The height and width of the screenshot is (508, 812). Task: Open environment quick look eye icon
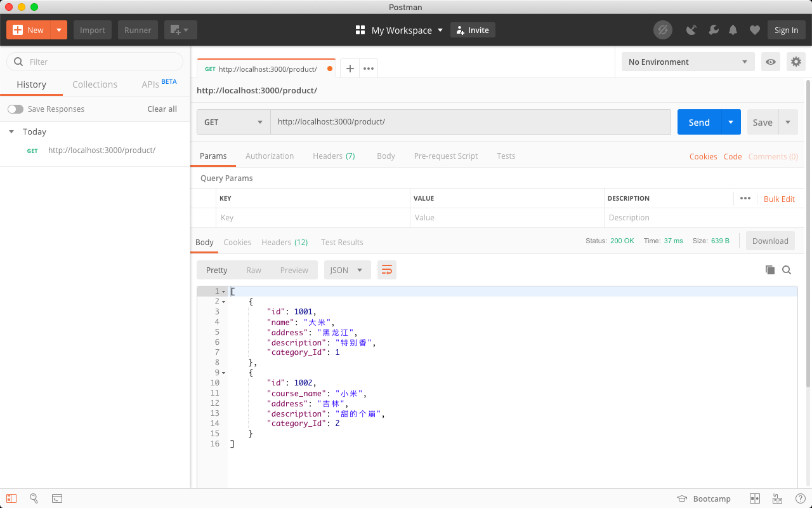coord(771,62)
